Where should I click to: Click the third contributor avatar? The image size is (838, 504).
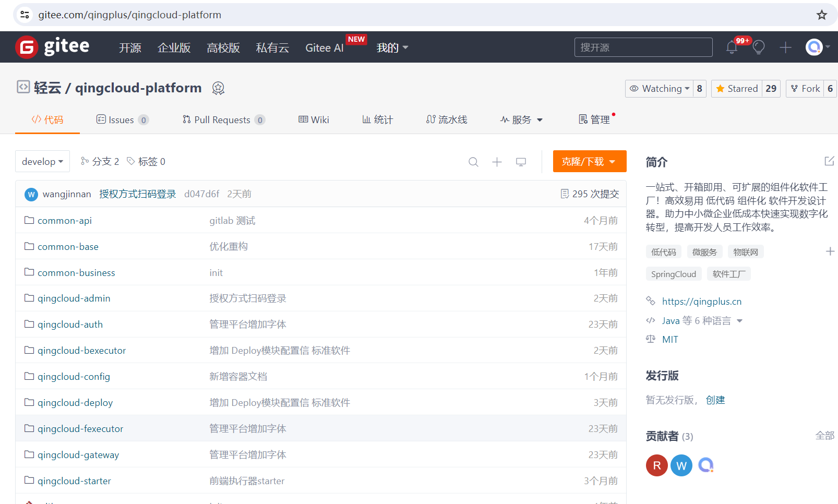tap(706, 465)
